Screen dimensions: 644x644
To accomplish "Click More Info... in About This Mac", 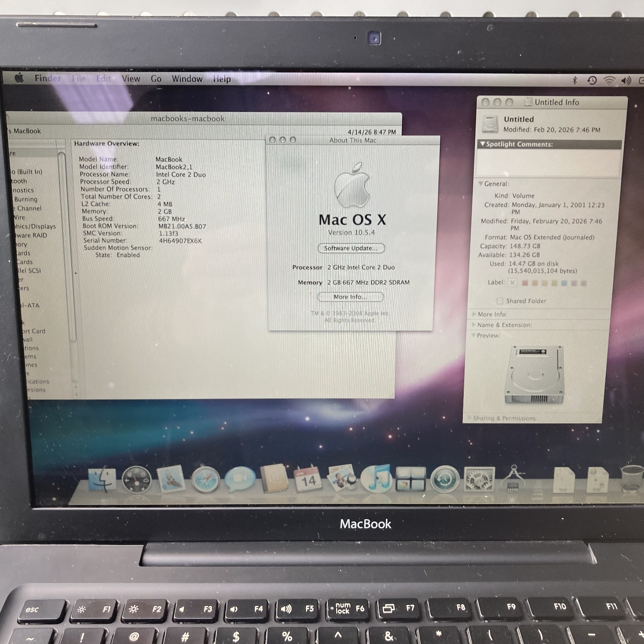I will pyautogui.click(x=350, y=297).
